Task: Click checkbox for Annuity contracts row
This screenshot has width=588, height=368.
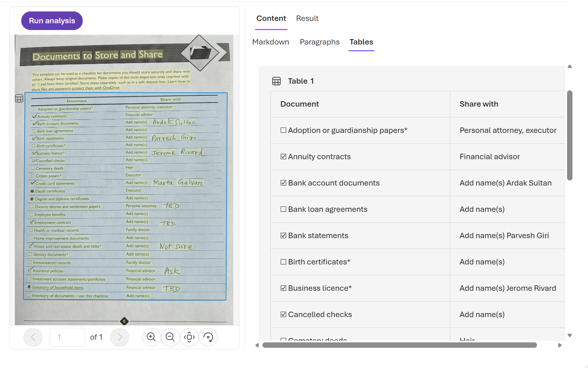Action: (x=283, y=157)
